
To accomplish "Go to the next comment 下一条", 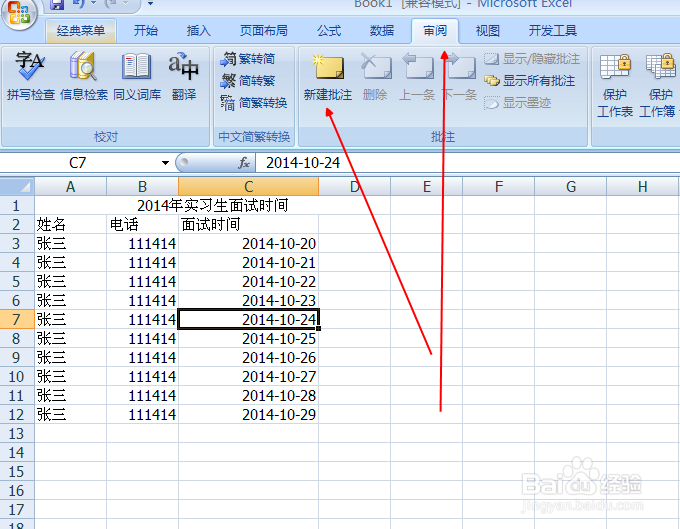I will [x=460, y=77].
